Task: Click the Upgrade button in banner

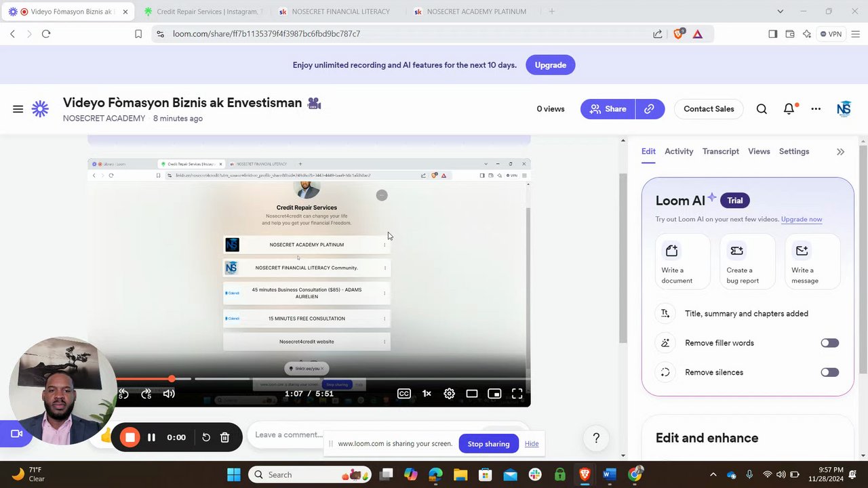Action: click(550, 65)
